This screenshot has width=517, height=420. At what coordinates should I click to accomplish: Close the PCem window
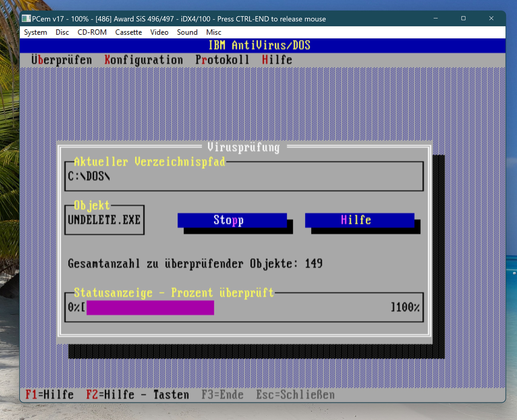(x=491, y=18)
